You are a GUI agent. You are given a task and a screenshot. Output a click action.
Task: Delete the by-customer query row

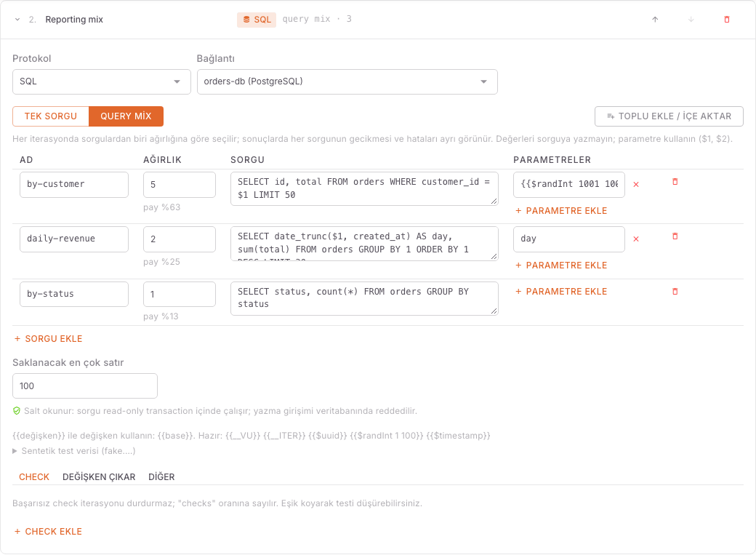click(675, 182)
